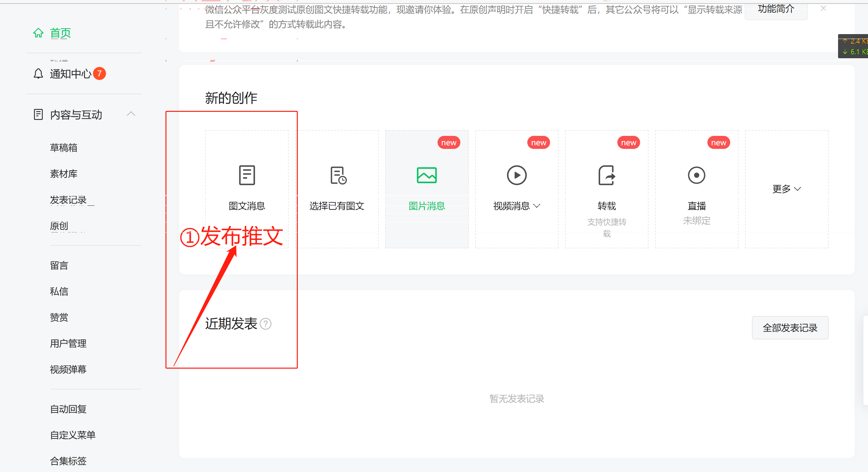Expand the 视频消息 dropdown arrow

coord(537,206)
